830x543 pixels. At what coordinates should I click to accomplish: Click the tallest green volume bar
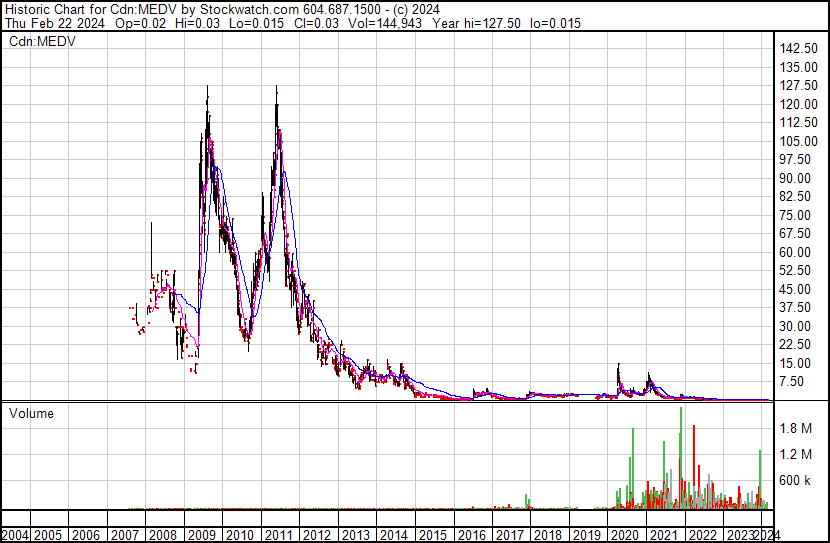(x=681, y=455)
